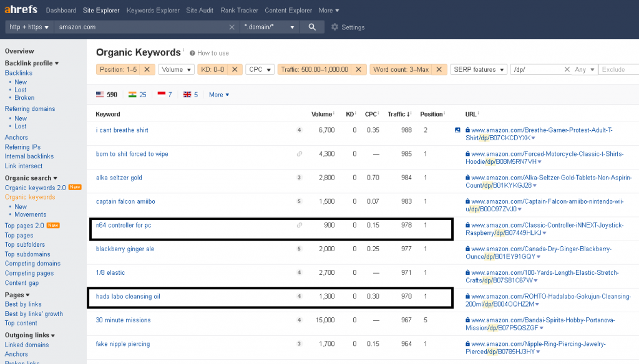The image size is (639, 364).
Task: Open Backlinks in the sidebar
Action: (x=18, y=73)
